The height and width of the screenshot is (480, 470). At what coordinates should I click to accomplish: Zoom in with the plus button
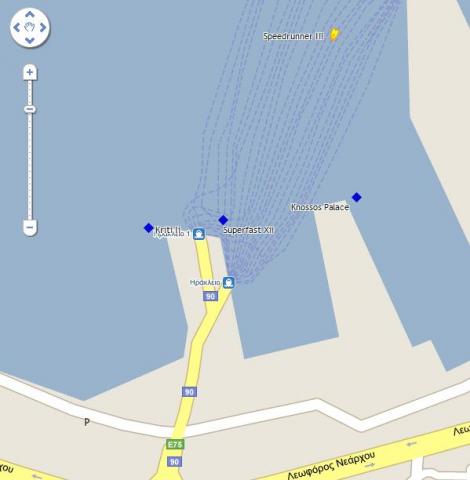(30, 72)
